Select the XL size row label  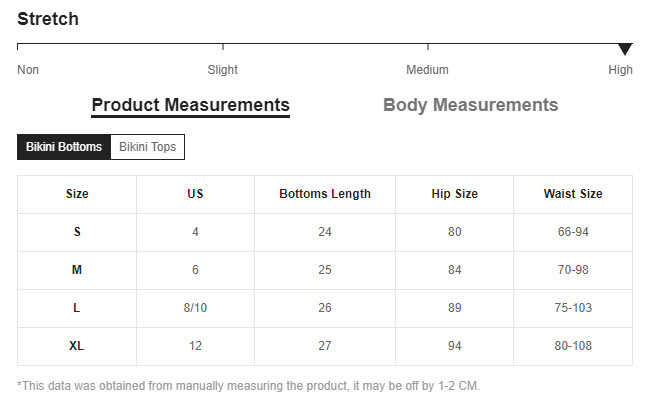click(77, 346)
